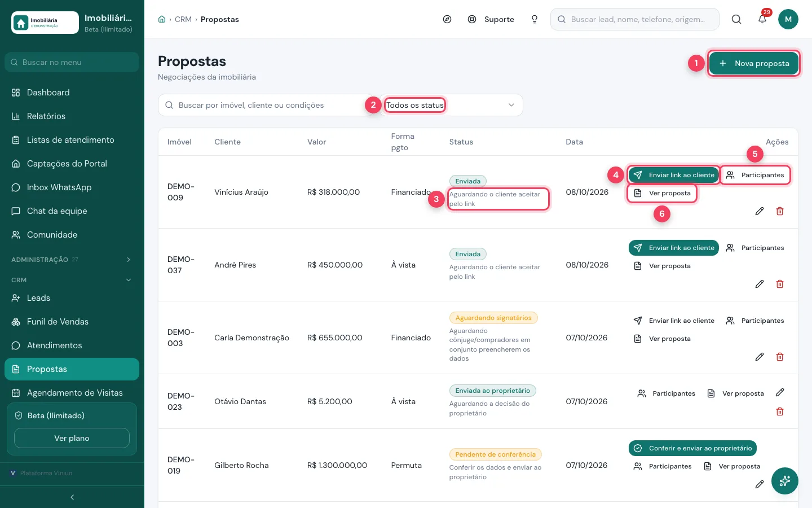The height and width of the screenshot is (508, 812).
Task: Edit the DEMO-023 proposal pencil icon
Action: [x=780, y=392]
